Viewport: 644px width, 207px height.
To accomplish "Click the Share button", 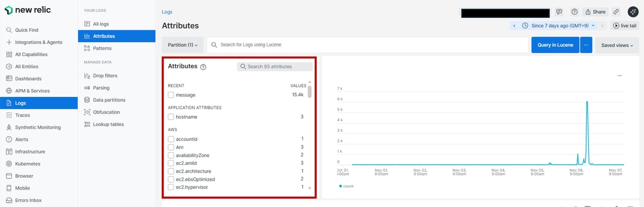I will pos(595,12).
